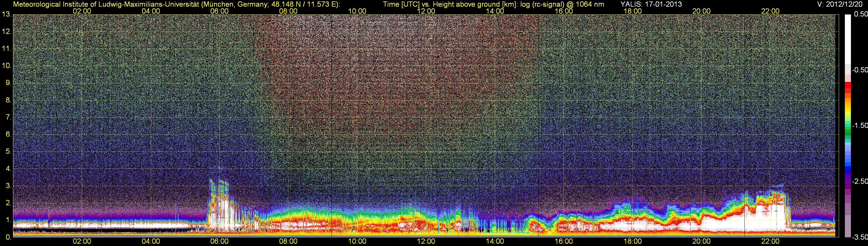Click the 13 km height axis label

click(x=6, y=14)
